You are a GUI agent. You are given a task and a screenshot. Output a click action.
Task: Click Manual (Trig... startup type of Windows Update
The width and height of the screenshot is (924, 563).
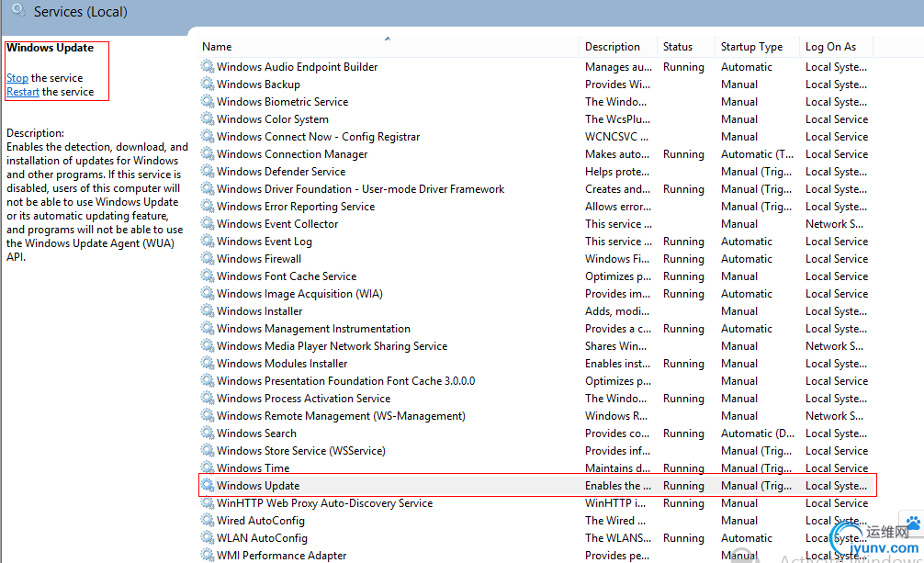pos(756,486)
